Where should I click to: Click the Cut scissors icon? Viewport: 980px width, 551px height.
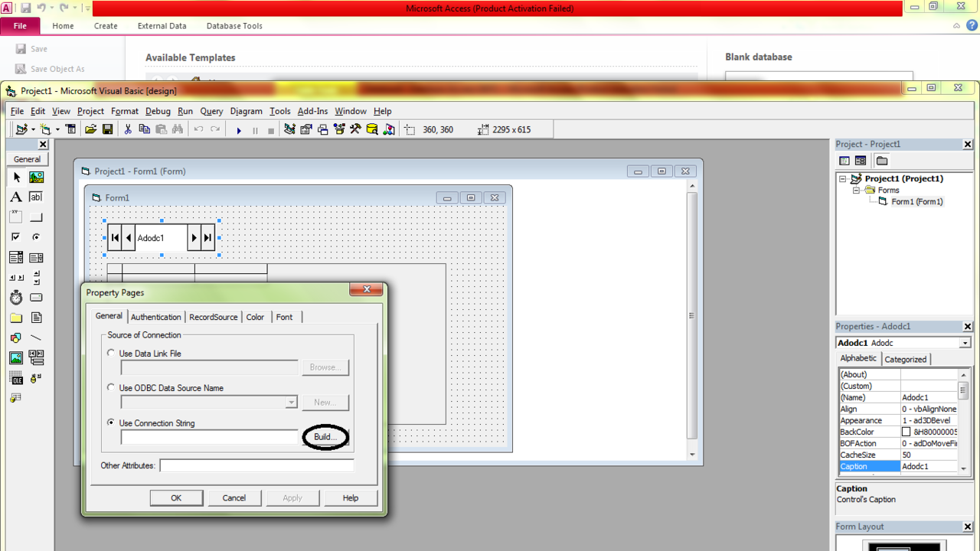(128, 129)
